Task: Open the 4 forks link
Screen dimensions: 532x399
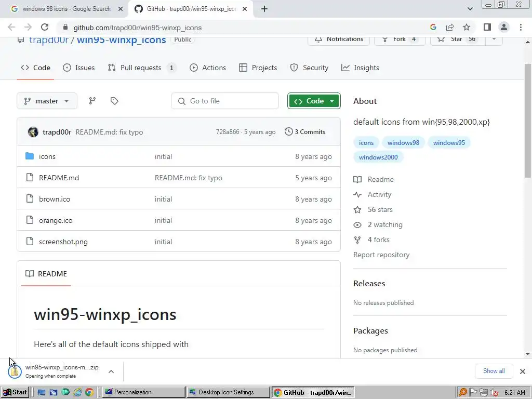Action: point(371,240)
